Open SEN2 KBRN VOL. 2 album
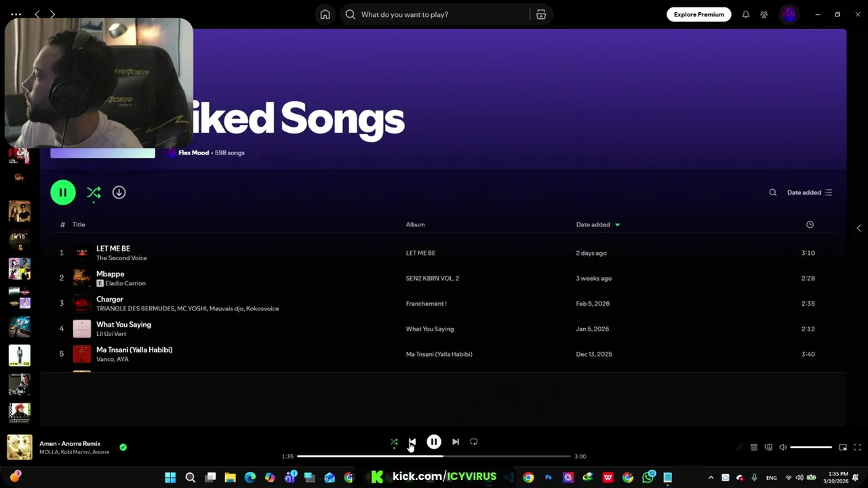This screenshot has height=488, width=868. (x=433, y=279)
